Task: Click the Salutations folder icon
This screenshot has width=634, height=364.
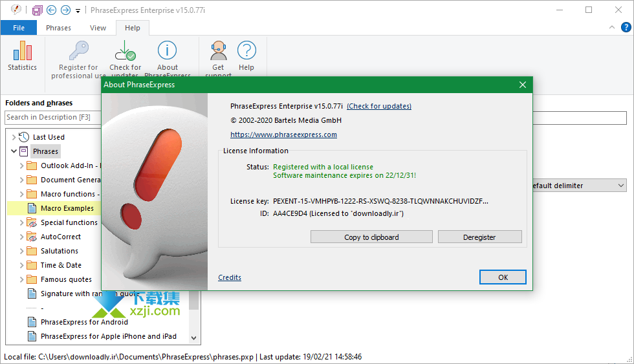Action: [32, 251]
